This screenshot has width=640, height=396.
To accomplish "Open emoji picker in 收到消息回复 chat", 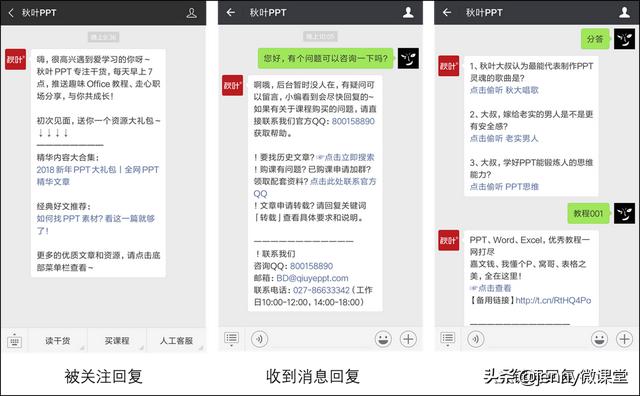I will click(x=383, y=339).
